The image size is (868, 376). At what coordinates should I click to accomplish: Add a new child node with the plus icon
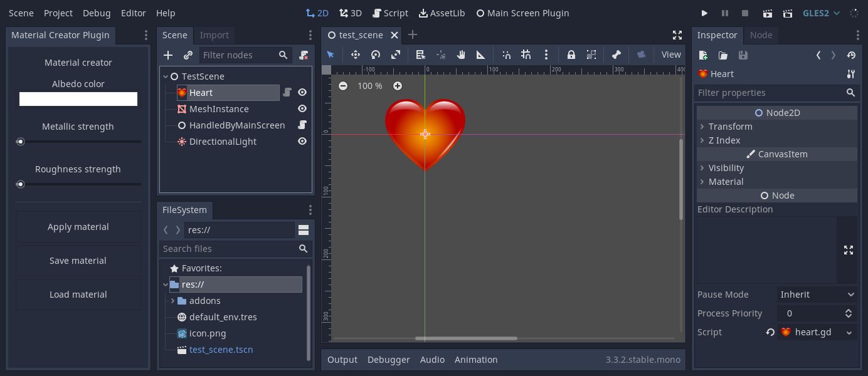tap(167, 55)
